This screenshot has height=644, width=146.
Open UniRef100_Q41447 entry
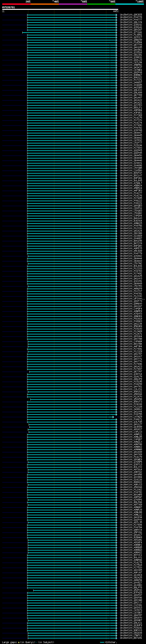point(131,98)
